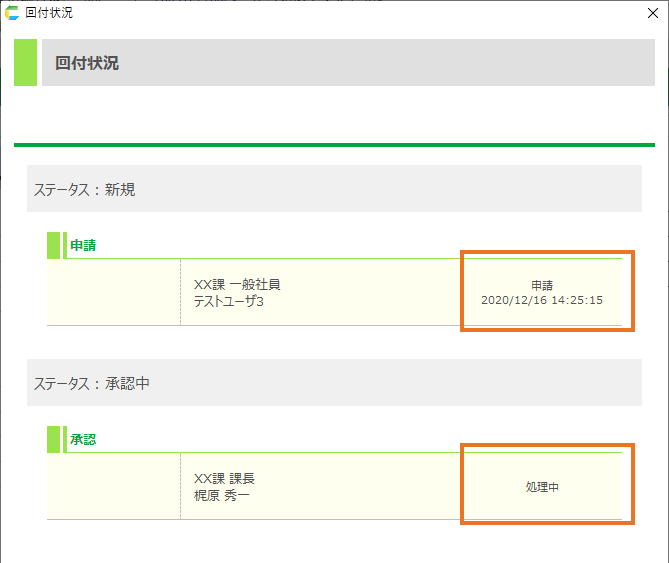The height and width of the screenshot is (563, 669).
Task: Click the green 申請 section label
Action: [83, 245]
